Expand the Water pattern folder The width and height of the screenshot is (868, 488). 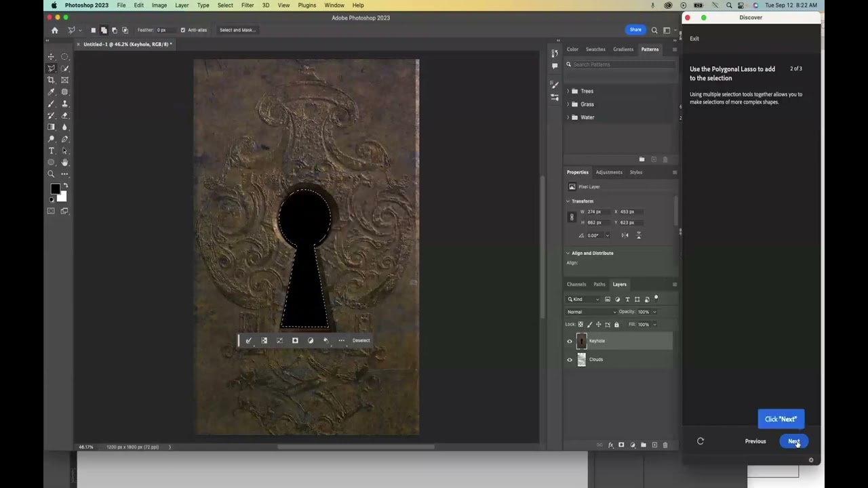tap(568, 117)
